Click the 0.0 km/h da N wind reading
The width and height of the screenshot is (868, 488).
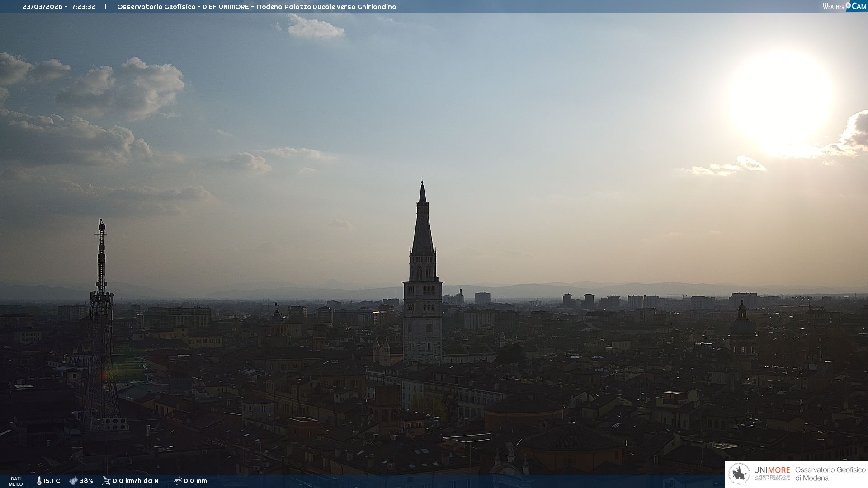click(136, 481)
